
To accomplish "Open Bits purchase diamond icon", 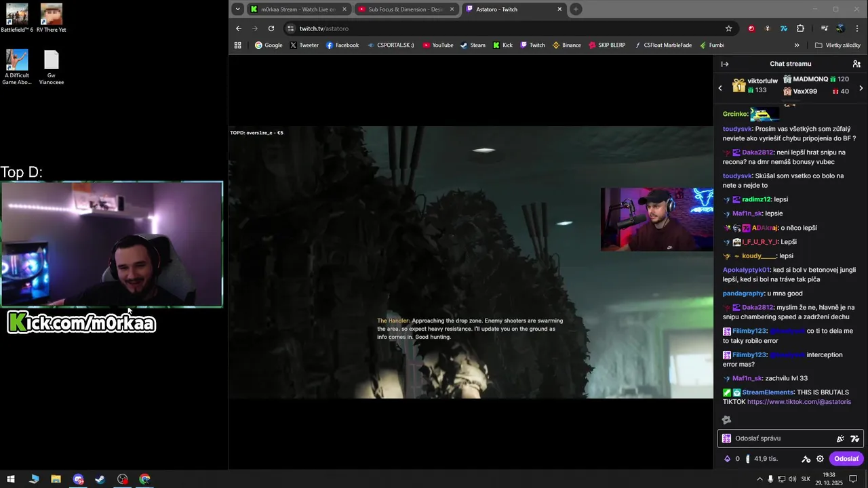I will [x=728, y=459].
